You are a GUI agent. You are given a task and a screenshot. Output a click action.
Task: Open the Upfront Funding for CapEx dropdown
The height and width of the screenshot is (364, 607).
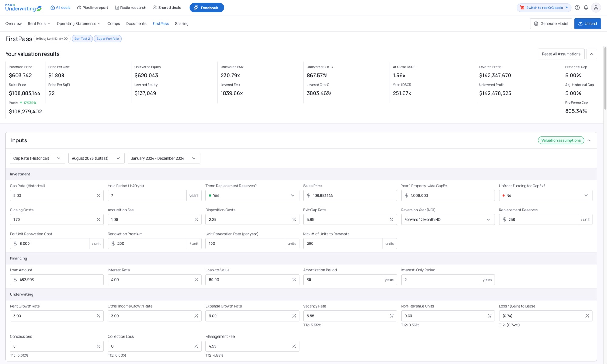tap(545, 195)
